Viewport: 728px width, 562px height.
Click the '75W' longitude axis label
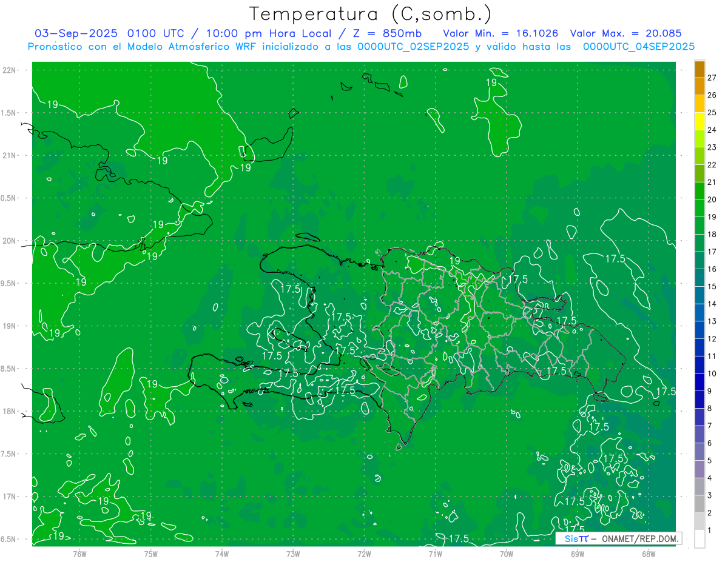150,554
